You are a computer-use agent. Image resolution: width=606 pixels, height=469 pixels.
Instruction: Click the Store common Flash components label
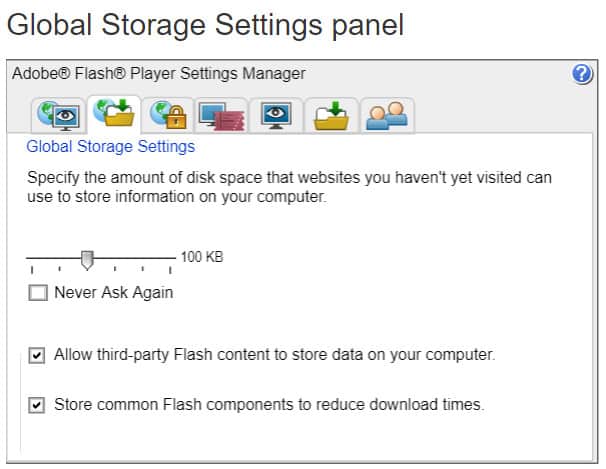(269, 405)
